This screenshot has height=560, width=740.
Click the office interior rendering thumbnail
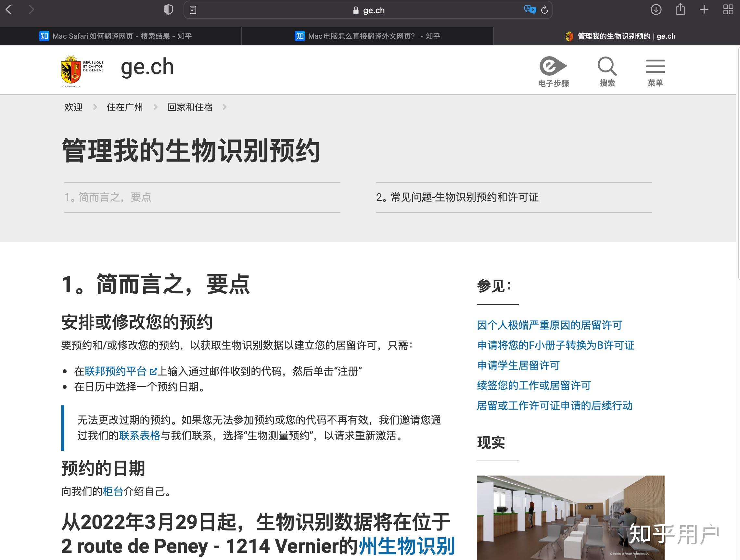click(571, 517)
